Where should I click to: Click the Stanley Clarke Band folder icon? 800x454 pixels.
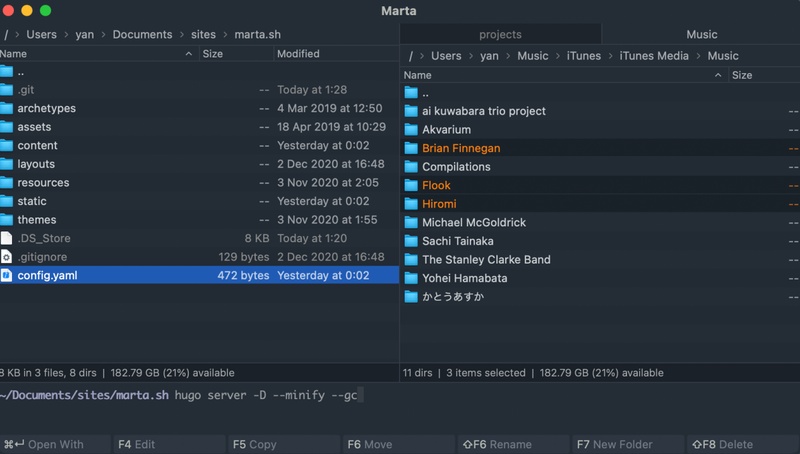tap(411, 260)
